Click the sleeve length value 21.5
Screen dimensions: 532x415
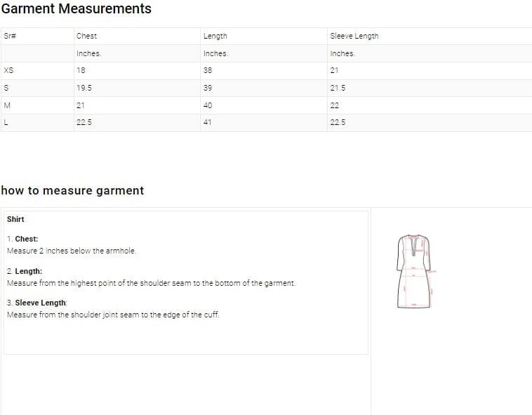338,88
